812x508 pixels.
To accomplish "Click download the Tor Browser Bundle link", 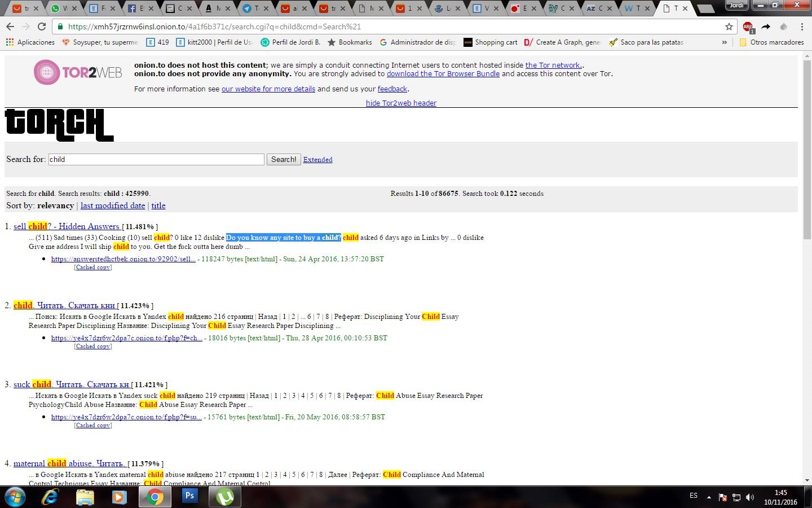I will pos(443,73).
